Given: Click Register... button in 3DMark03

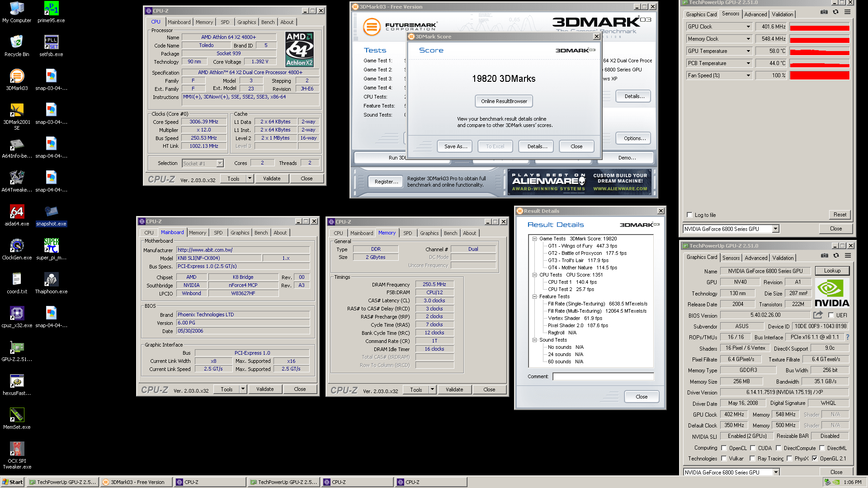Looking at the screenshot, I should 387,182.
